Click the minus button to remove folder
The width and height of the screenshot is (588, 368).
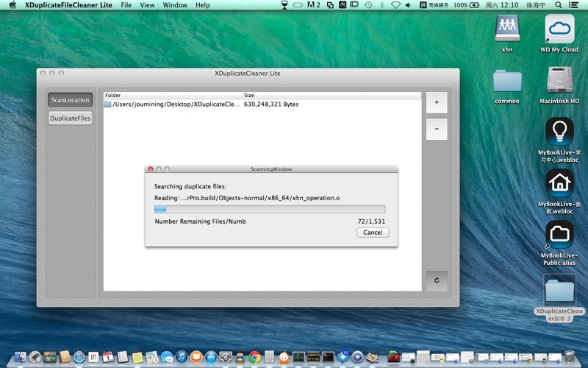pyautogui.click(x=437, y=129)
